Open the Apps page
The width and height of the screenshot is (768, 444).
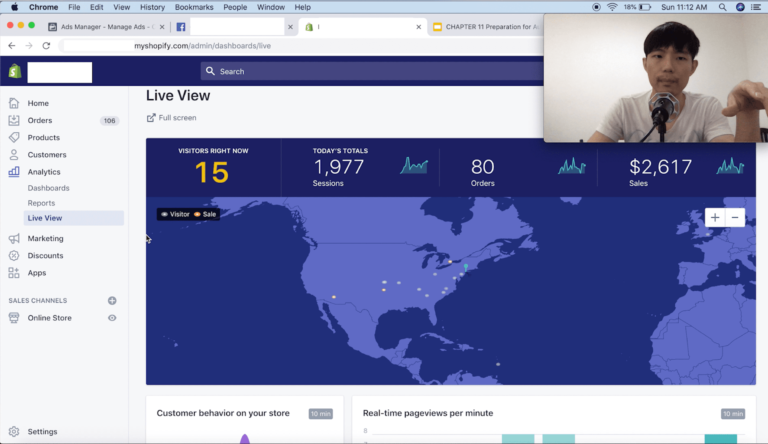pyautogui.click(x=37, y=273)
